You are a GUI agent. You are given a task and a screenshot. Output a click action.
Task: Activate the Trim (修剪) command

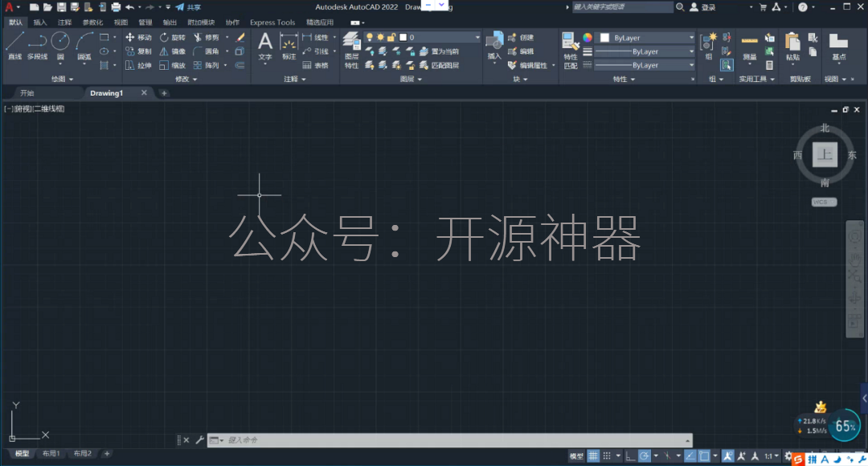(206, 37)
